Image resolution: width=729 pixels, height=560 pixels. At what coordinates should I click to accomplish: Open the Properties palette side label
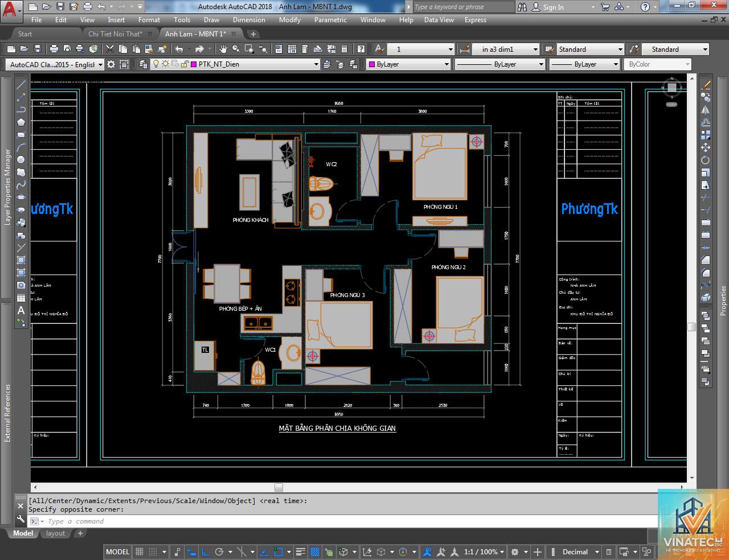723,300
